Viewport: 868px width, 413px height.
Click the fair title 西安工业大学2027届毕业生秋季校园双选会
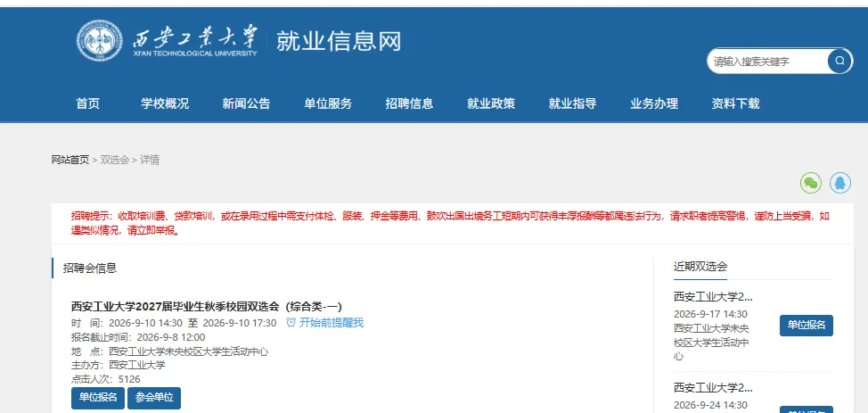[207, 307]
